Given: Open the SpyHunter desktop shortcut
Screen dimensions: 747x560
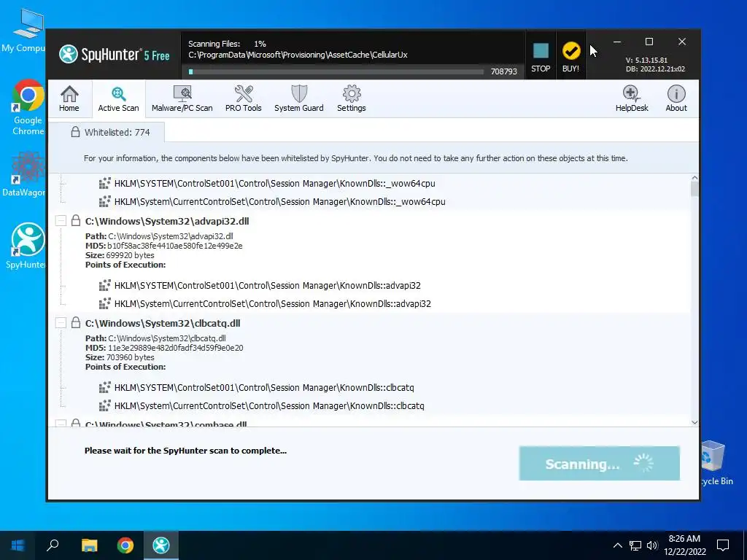Looking at the screenshot, I should pyautogui.click(x=26, y=246).
